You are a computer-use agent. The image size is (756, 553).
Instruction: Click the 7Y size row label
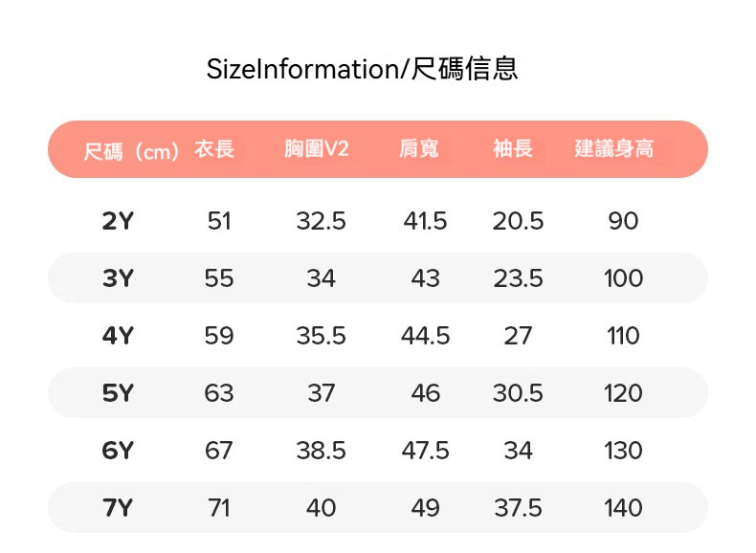[118, 508]
